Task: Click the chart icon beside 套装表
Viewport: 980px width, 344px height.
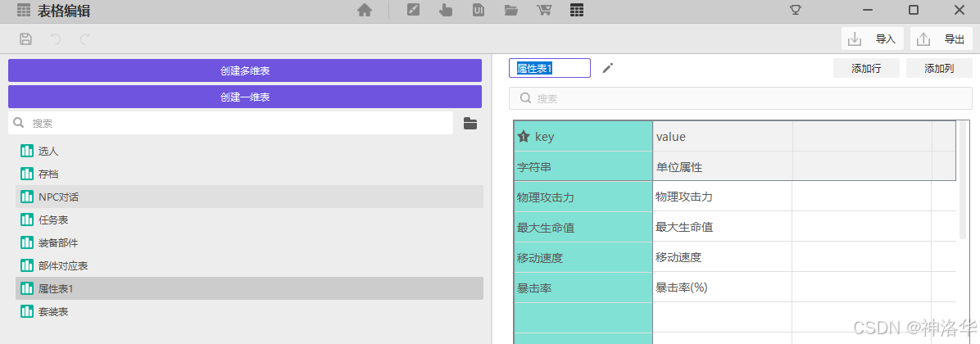Action: [27, 311]
